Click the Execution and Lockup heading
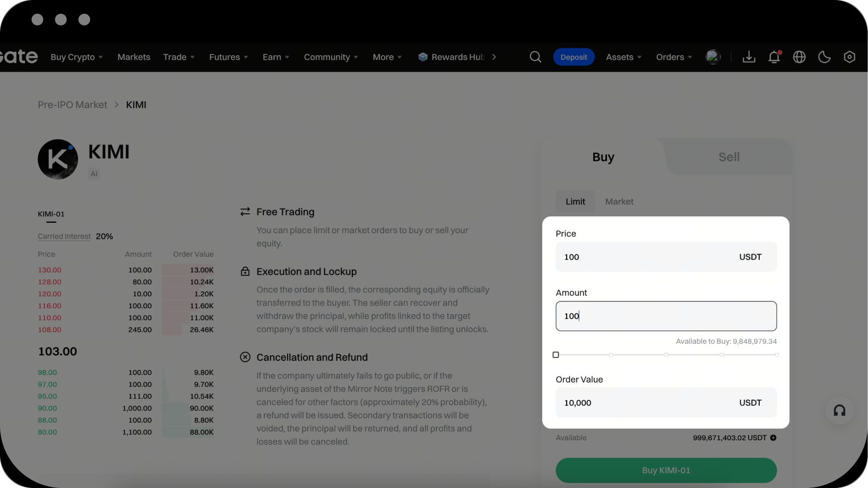The height and width of the screenshot is (488, 868). pyautogui.click(x=307, y=272)
